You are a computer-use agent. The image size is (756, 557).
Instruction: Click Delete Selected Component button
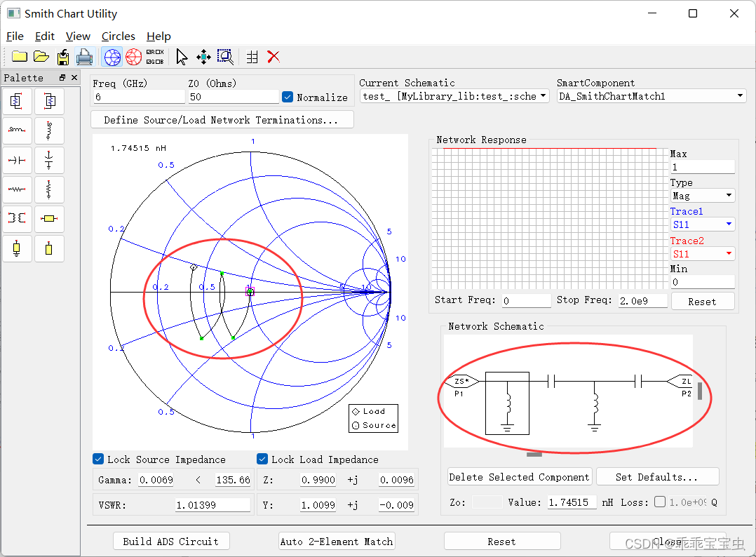click(519, 477)
